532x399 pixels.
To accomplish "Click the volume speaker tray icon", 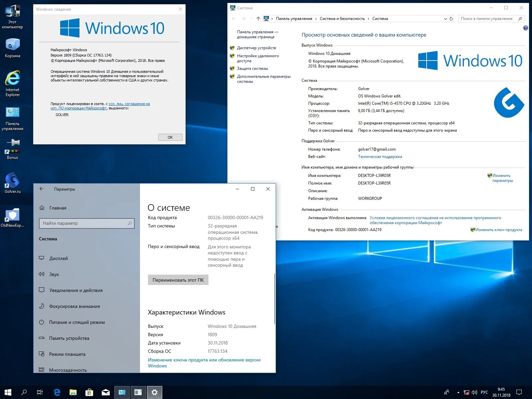I will [x=474, y=392].
